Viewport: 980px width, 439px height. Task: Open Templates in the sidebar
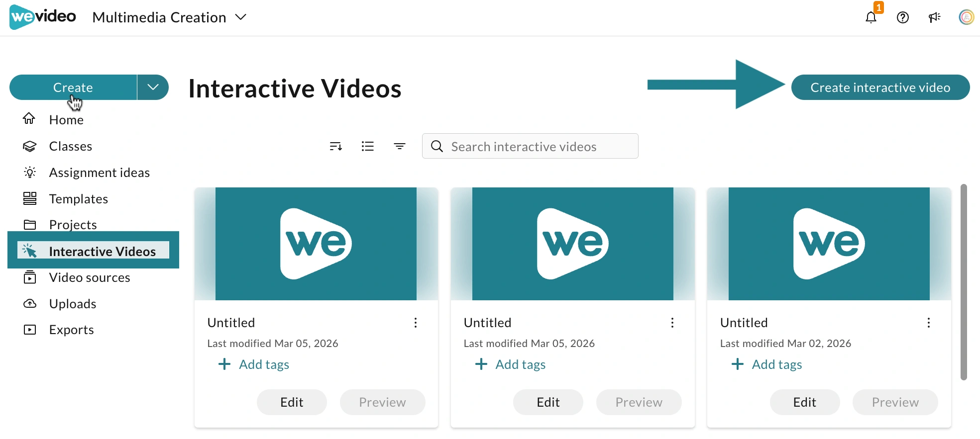[x=78, y=199]
